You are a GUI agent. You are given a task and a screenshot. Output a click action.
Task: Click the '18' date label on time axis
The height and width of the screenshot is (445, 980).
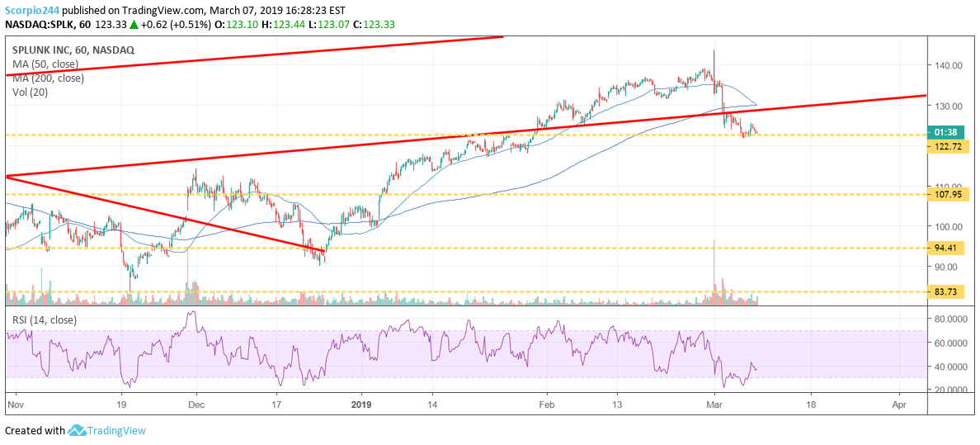click(x=810, y=405)
